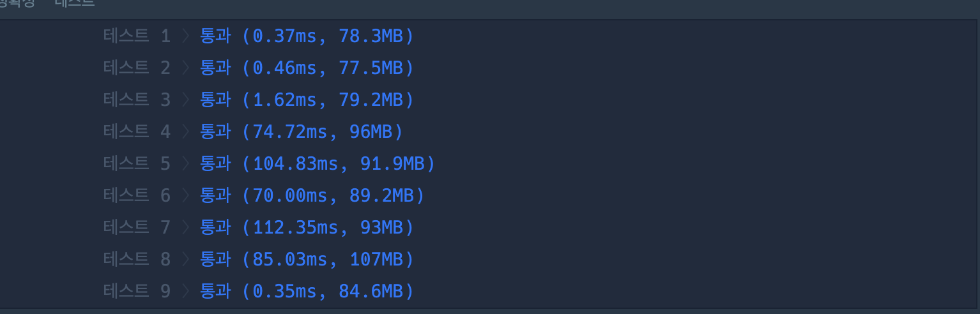The height and width of the screenshot is (314, 980).
Task: Select the 통과 (112.35ms, 93MB) result
Action: tap(307, 228)
